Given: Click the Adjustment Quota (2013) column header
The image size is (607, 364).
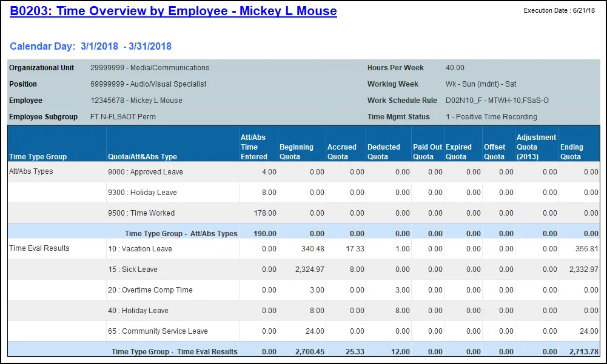Looking at the screenshot, I should click(536, 147).
